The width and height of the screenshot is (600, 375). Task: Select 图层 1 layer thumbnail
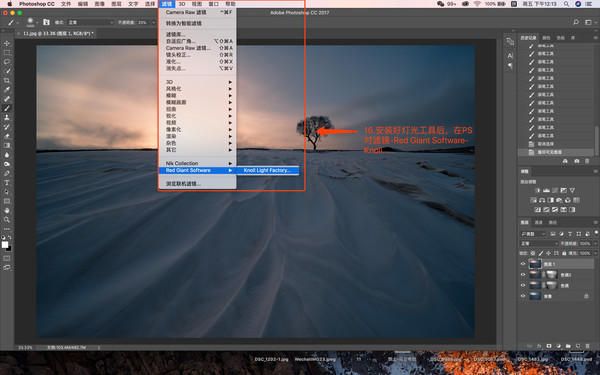(x=535, y=264)
